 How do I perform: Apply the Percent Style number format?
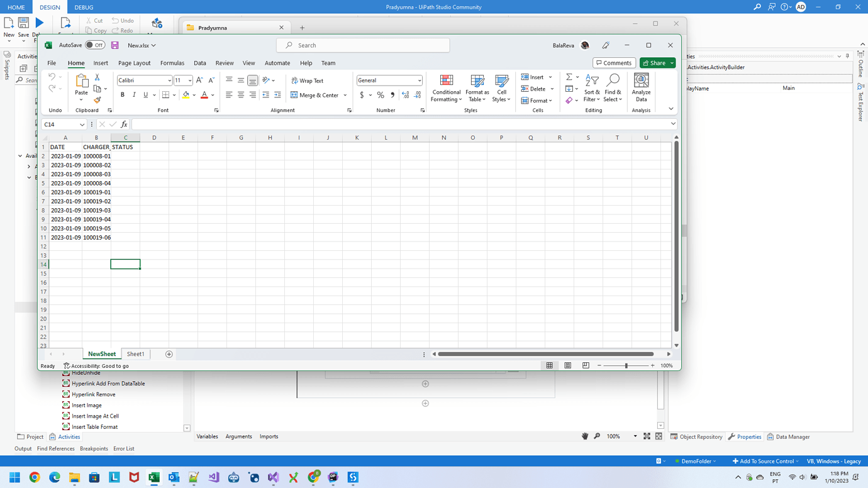380,95
